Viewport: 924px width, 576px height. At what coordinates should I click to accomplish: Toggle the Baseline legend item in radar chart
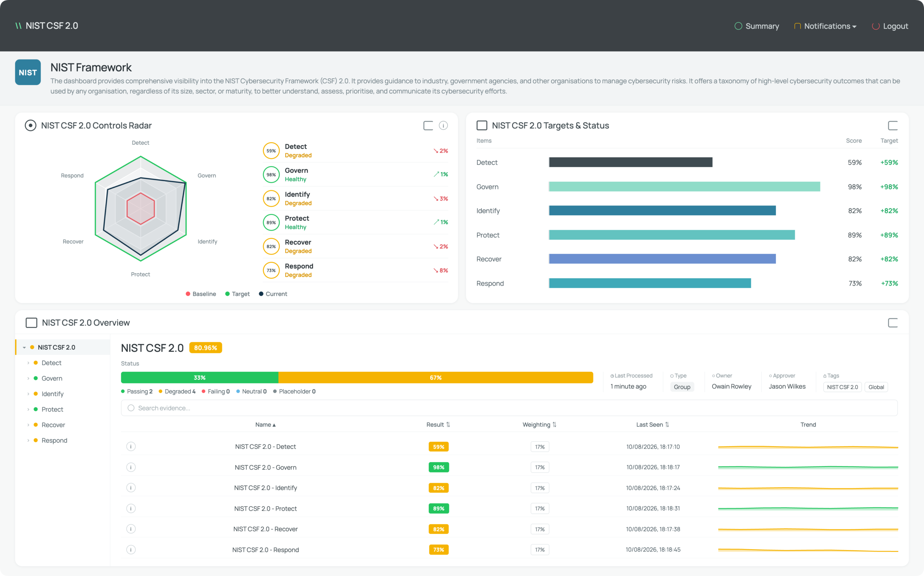(201, 294)
